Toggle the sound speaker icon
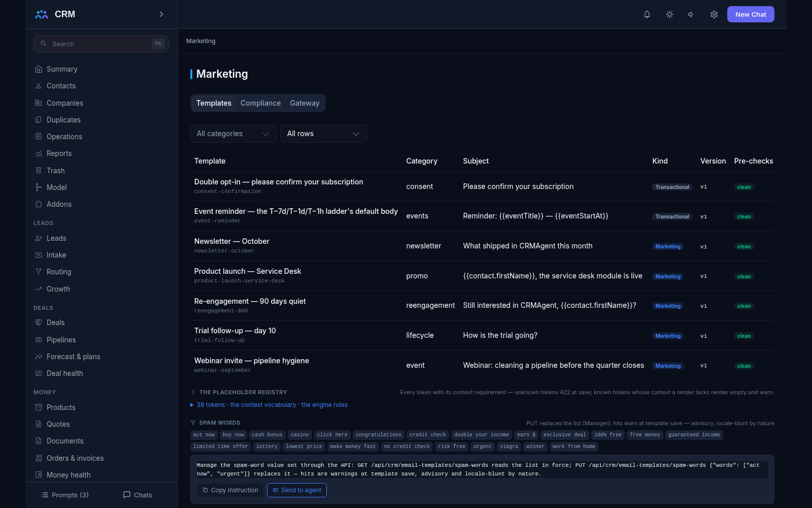 click(691, 14)
